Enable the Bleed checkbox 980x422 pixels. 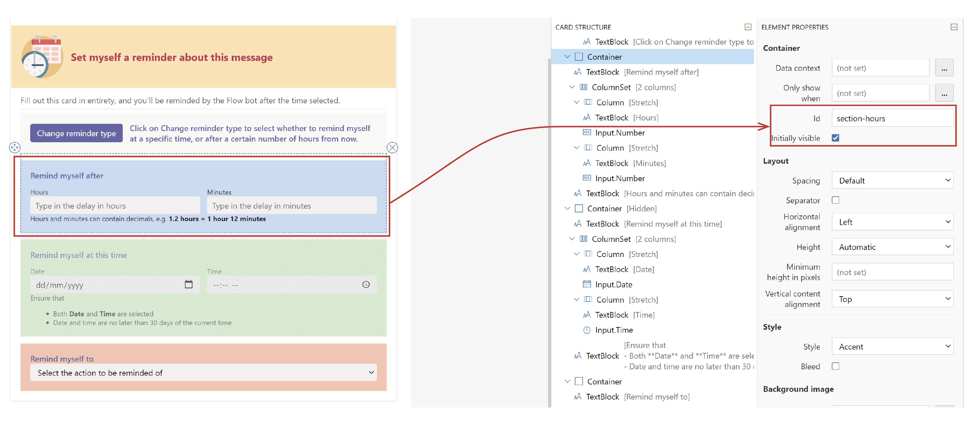835,366
